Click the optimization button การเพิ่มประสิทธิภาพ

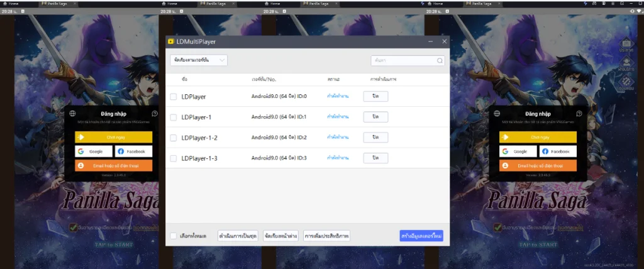326,236
